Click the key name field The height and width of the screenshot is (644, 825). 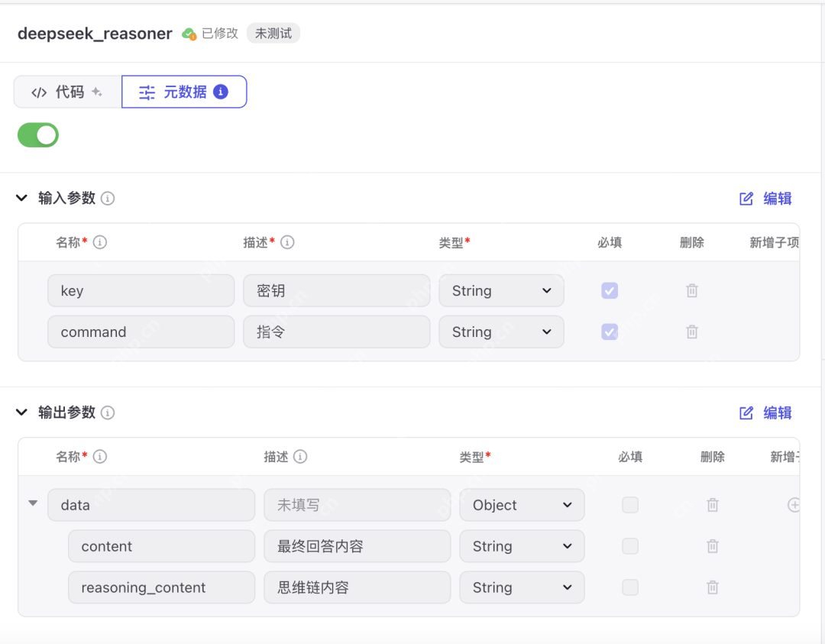(x=141, y=290)
